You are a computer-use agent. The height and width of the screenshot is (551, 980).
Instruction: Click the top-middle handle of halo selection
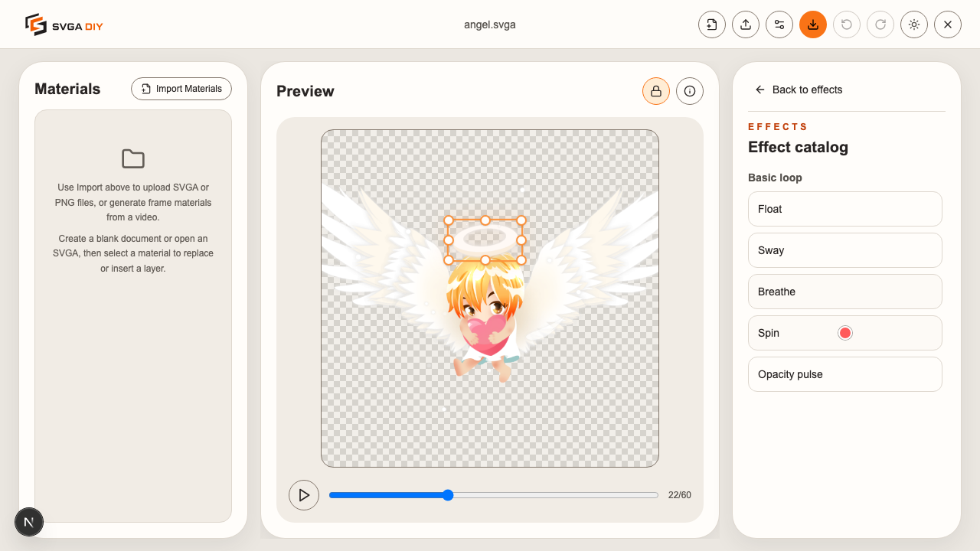point(485,220)
